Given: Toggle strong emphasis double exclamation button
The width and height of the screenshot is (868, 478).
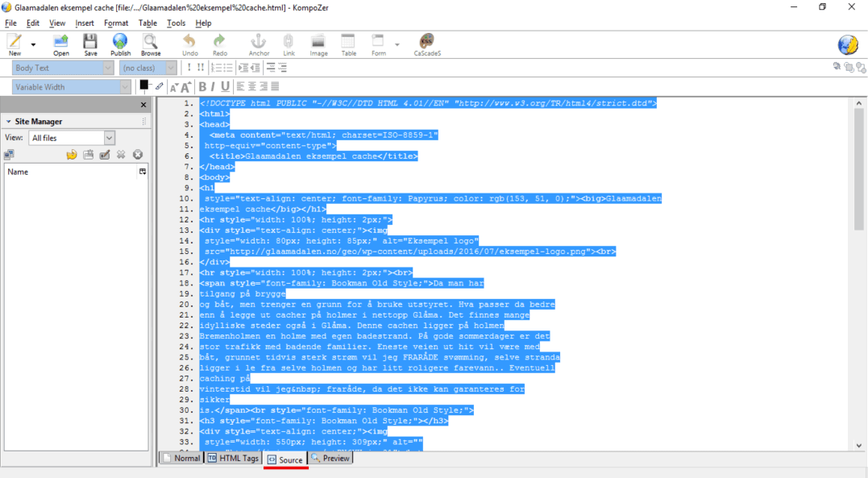Looking at the screenshot, I should point(201,68).
